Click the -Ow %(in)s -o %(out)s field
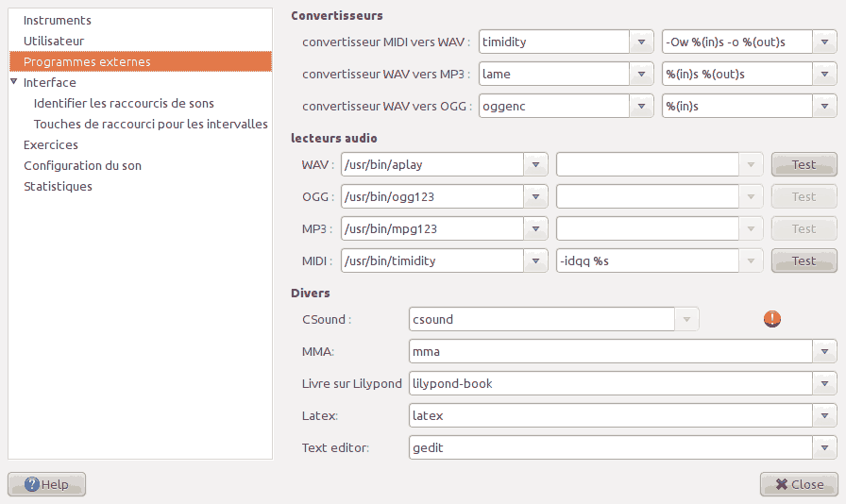 [737, 42]
